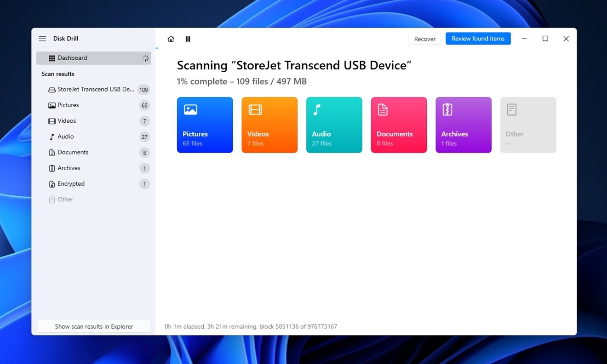Viewport: 607px width, 364px height.
Task: Close the Disk Drill window
Action: [566, 39]
